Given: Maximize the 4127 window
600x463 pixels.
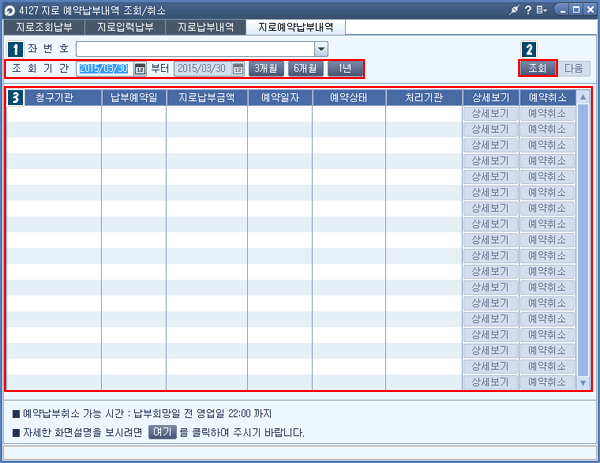Looking at the screenshot, I should click(576, 10).
